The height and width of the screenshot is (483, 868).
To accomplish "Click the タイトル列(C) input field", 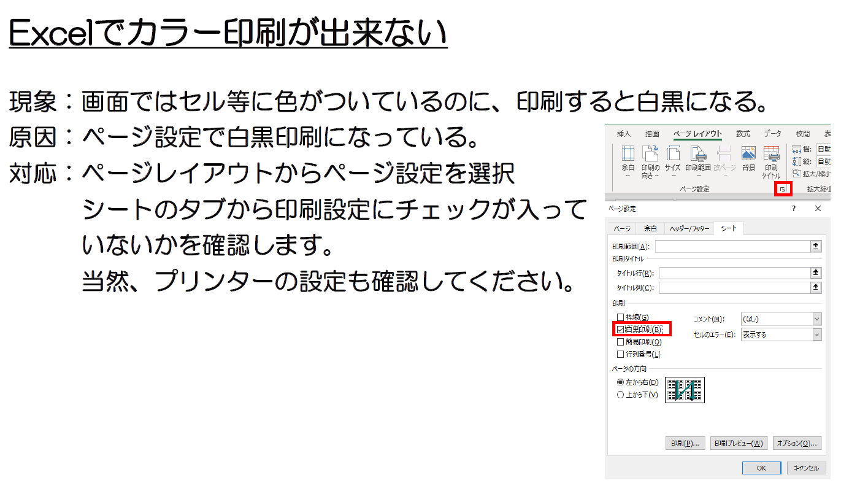I will (735, 287).
